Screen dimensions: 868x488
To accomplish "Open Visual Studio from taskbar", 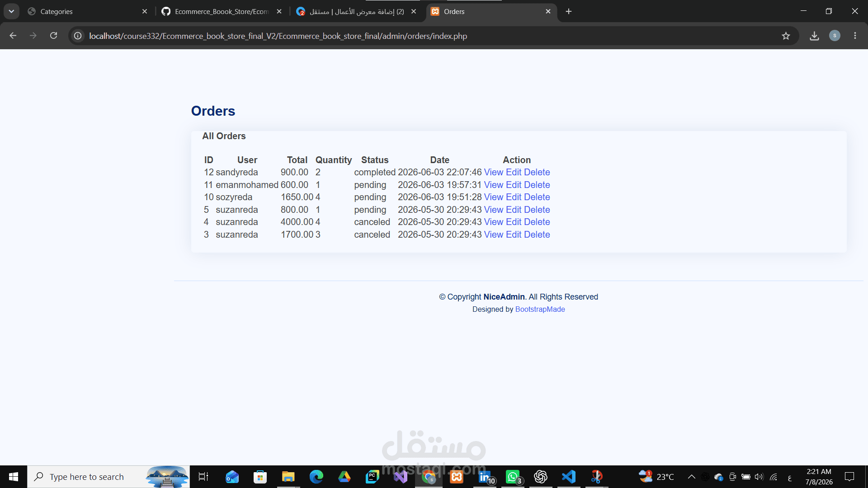I will pyautogui.click(x=401, y=477).
